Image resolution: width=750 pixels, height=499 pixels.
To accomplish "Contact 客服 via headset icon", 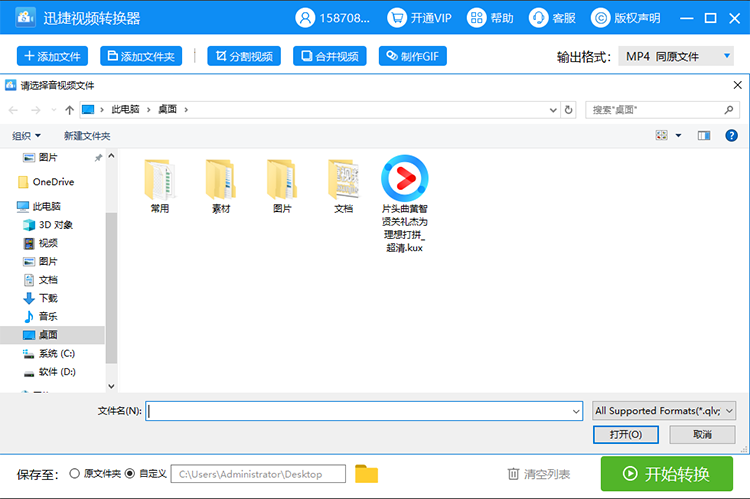I will [x=539, y=18].
